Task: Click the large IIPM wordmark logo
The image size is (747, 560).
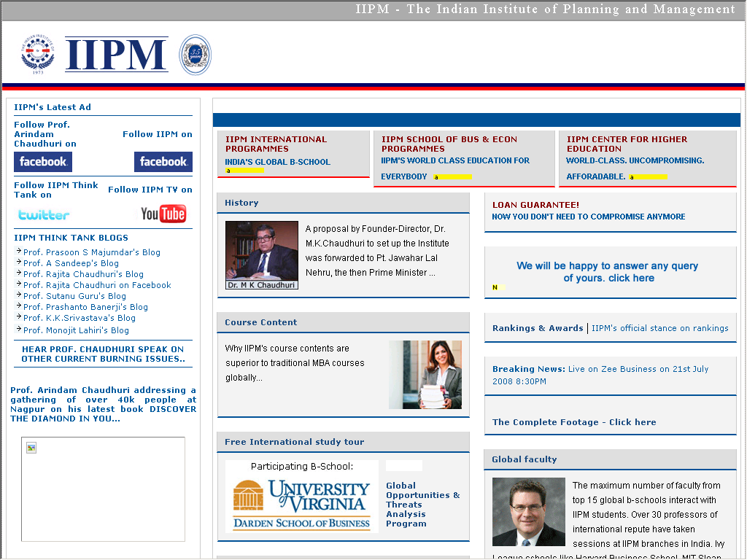Action: pyautogui.click(x=117, y=54)
